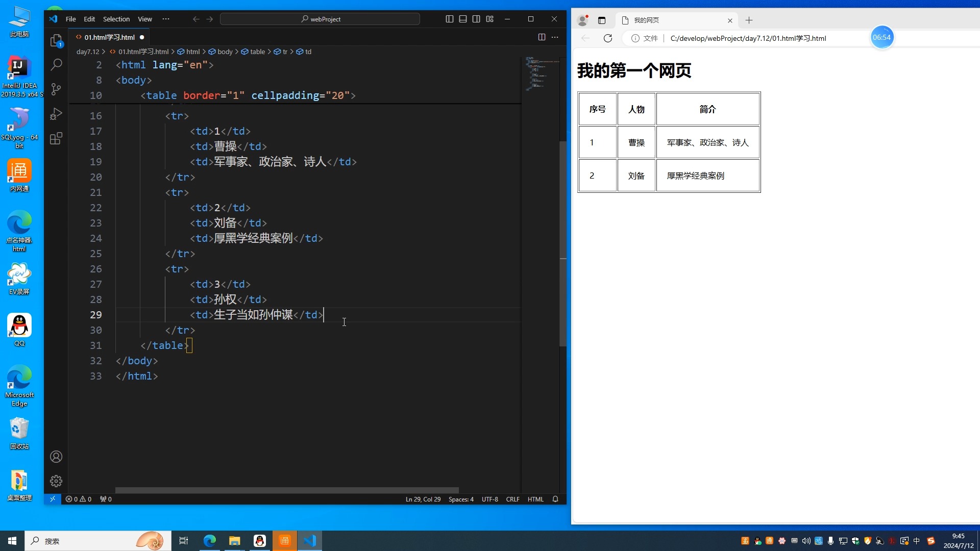Click the code minimap preview
Screen dimensions: 980x551
[541, 74]
